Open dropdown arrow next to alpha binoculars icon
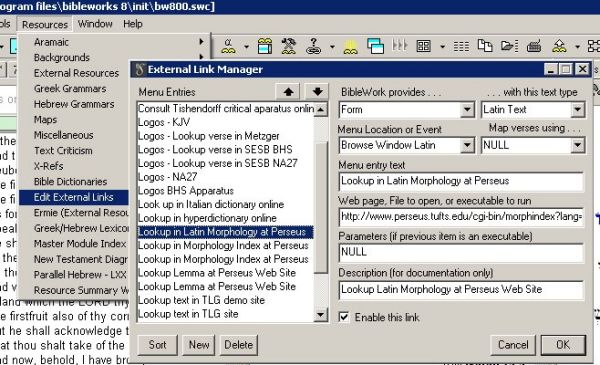 246,47
